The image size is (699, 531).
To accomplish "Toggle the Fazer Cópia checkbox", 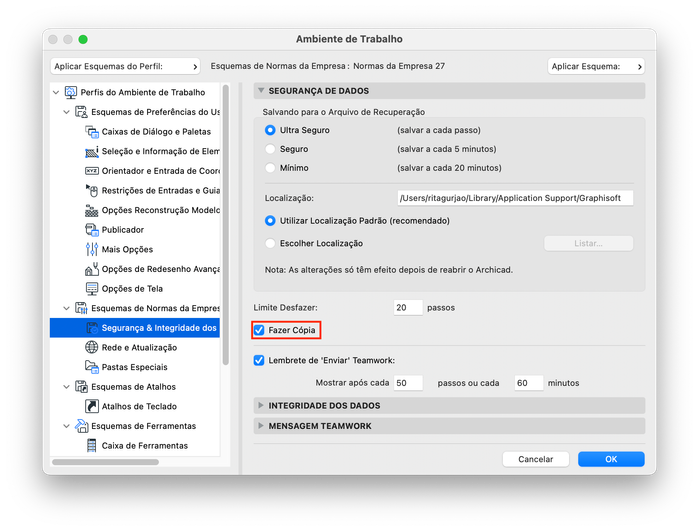I will [259, 330].
